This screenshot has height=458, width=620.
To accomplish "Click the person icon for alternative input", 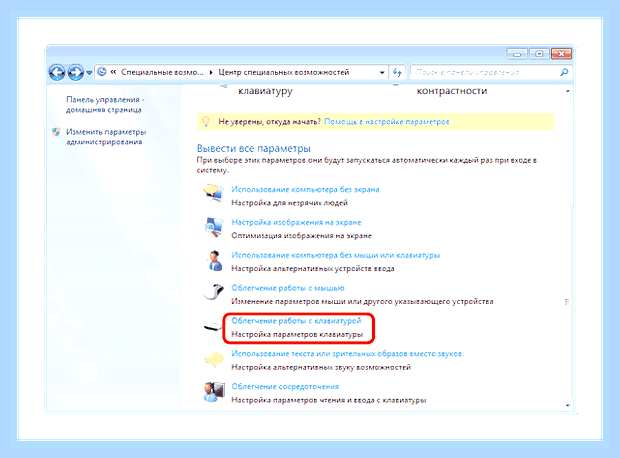I will coord(214,261).
